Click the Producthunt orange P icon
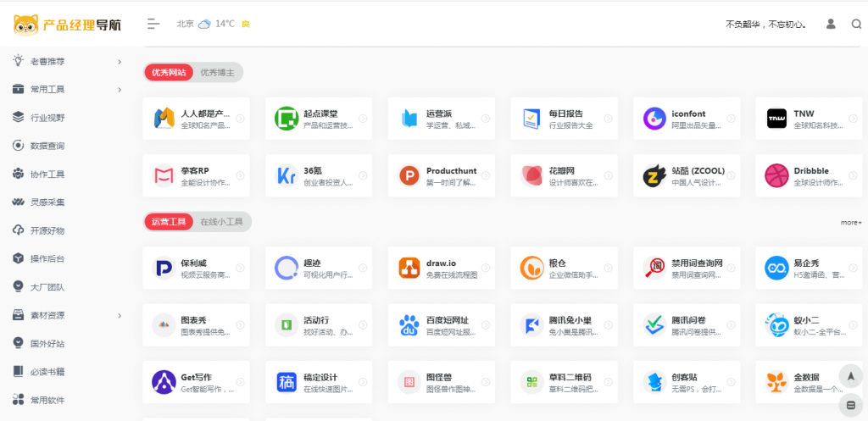This screenshot has height=421, width=868. pyautogui.click(x=409, y=175)
